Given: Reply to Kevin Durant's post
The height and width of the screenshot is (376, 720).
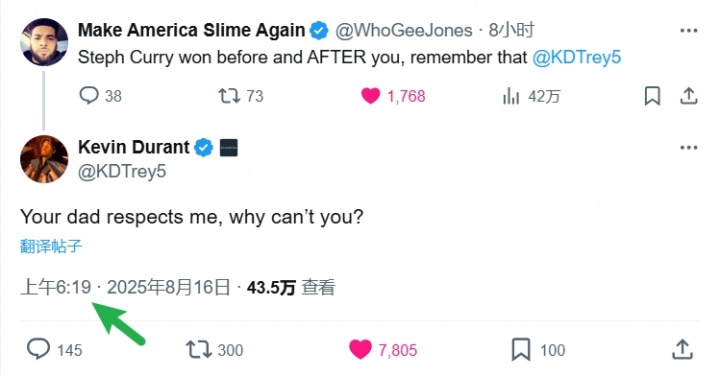Looking at the screenshot, I should point(54,349).
